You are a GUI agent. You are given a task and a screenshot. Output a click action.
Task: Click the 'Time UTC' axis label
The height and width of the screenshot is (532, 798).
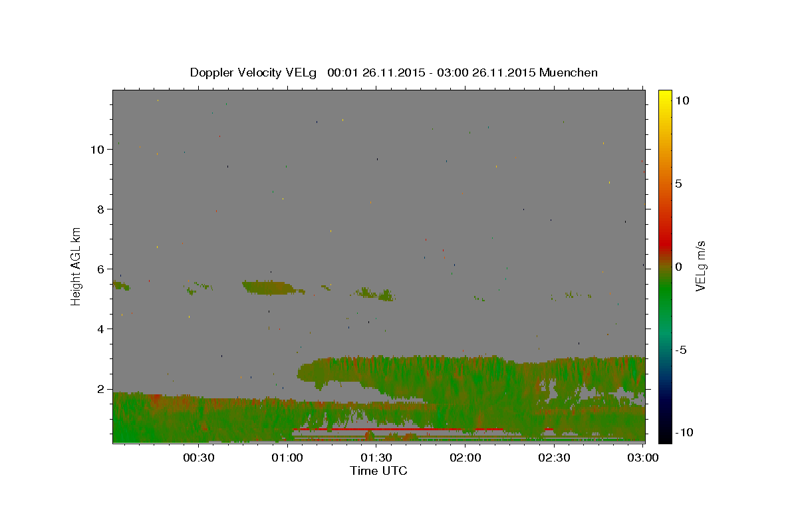pos(378,471)
